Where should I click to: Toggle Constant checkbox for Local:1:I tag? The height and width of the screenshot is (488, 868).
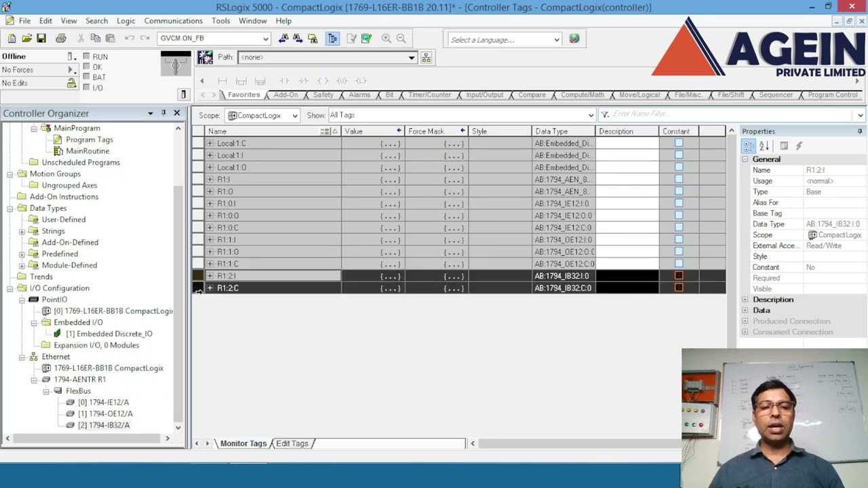pyautogui.click(x=679, y=155)
